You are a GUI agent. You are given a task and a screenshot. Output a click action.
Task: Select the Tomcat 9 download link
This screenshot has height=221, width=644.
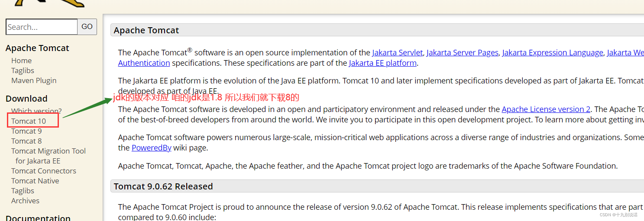26,131
